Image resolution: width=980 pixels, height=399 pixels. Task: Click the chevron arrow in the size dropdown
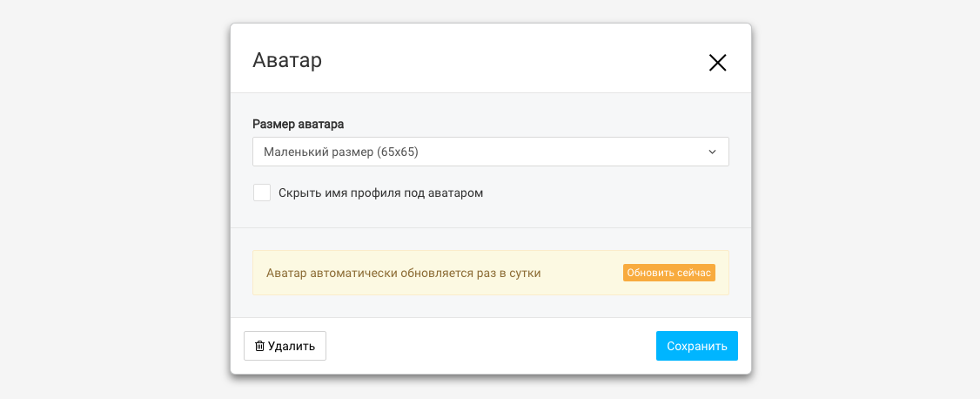click(x=712, y=152)
